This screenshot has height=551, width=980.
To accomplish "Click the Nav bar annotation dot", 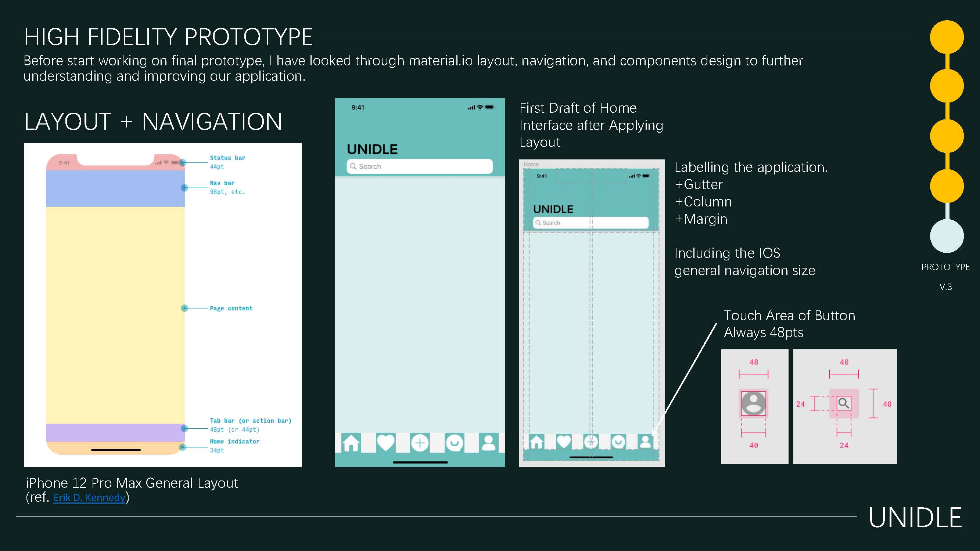I will coord(184,188).
